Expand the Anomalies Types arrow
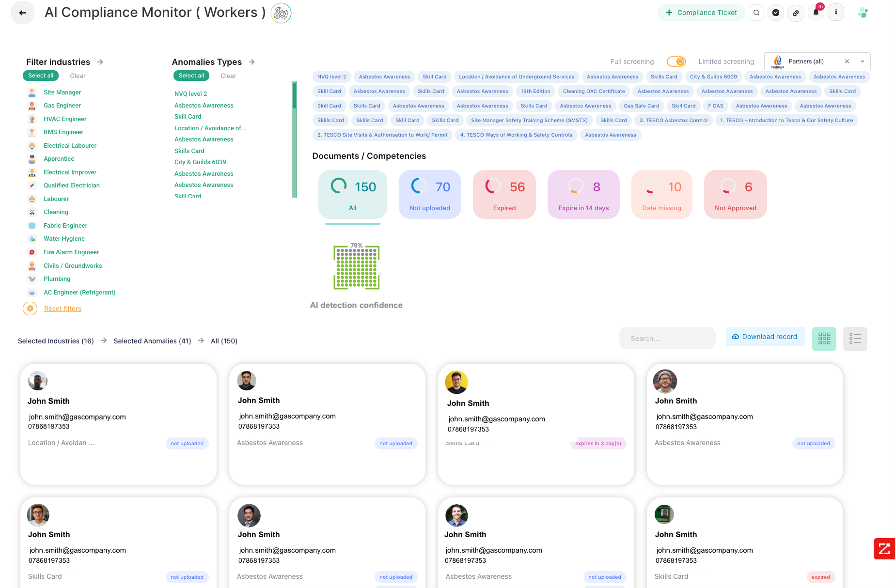895x588 pixels. [x=251, y=62]
